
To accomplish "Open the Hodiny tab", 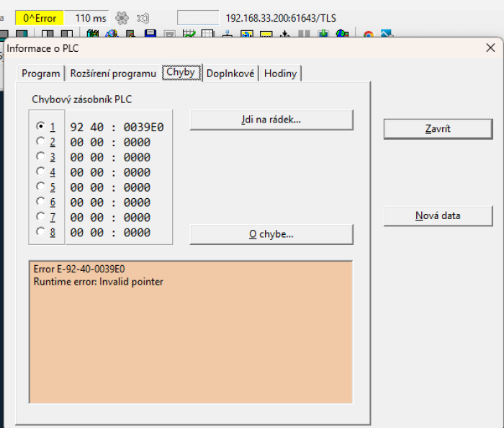I will coord(280,73).
